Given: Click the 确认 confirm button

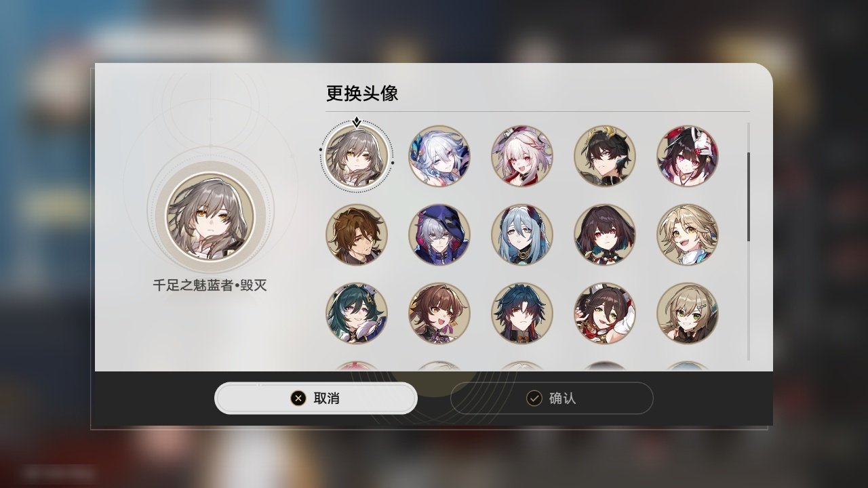Looking at the screenshot, I should [552, 398].
